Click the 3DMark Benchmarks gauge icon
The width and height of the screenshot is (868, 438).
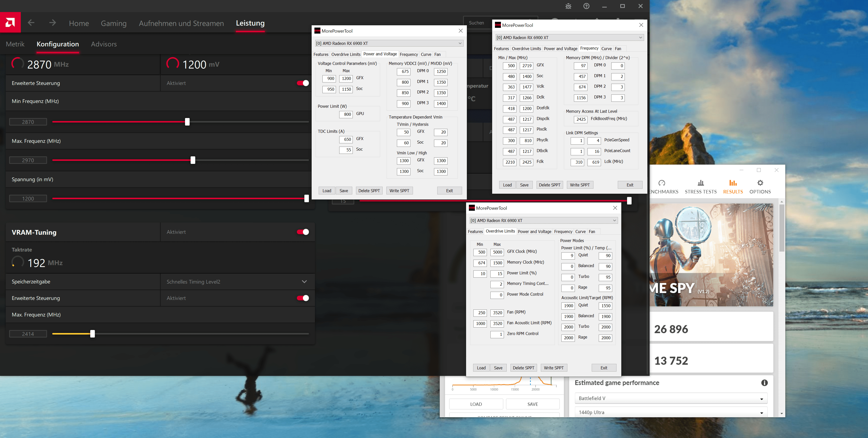coord(662,183)
